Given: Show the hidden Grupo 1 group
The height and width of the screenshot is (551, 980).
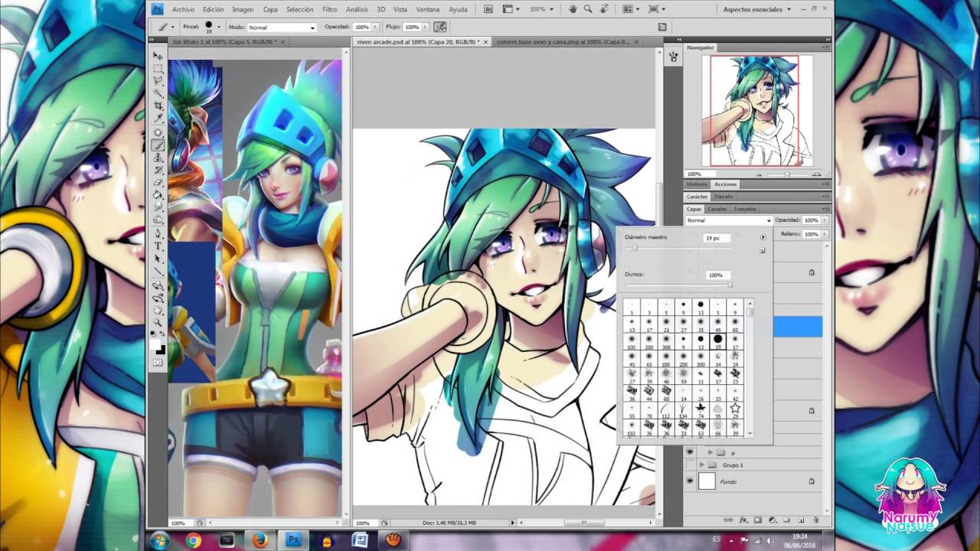Looking at the screenshot, I should [690, 465].
